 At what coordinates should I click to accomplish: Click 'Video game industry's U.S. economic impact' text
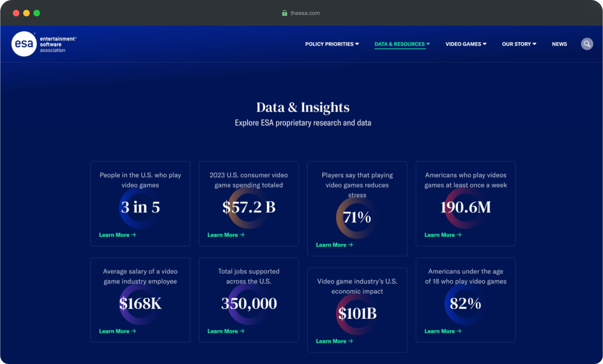357,286
